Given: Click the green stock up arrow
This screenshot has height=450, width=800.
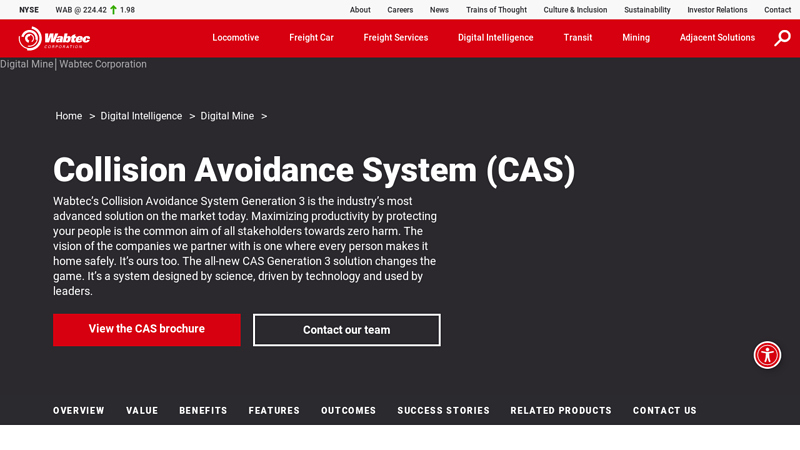Looking at the screenshot, I should pyautogui.click(x=113, y=10).
